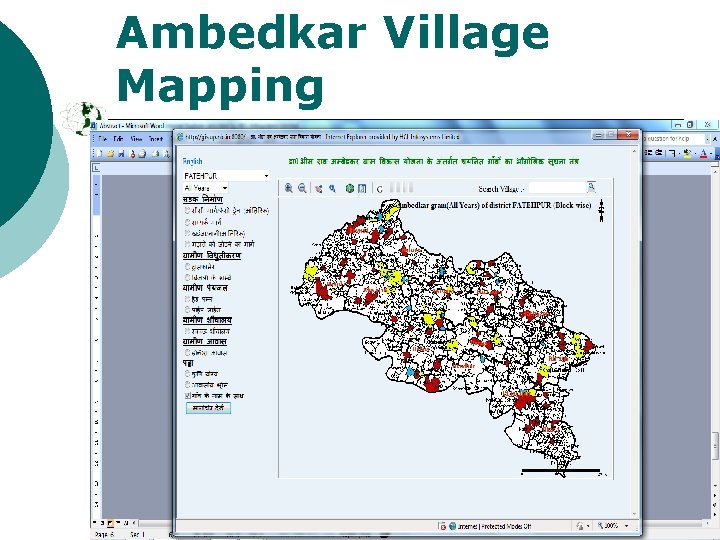Viewport: 720px width, 540px height.
Task: Click the Internet Explorer page icon in title bar
Action: [180, 137]
